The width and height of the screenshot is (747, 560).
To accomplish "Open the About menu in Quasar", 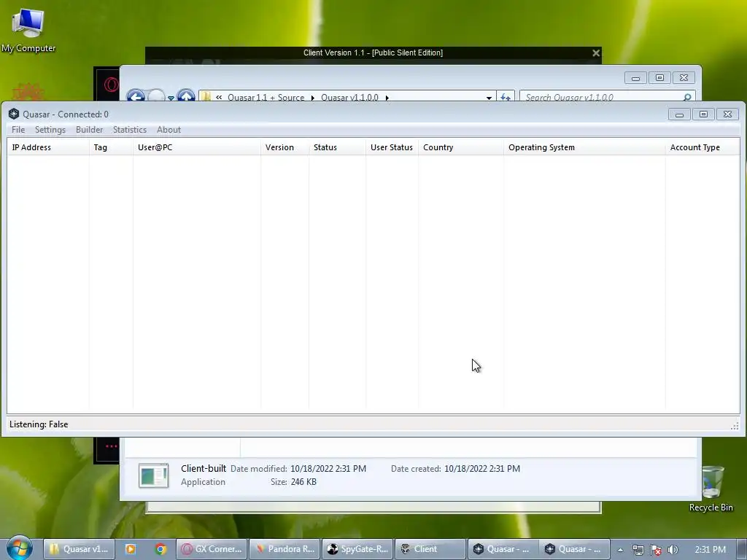I will [x=169, y=130].
